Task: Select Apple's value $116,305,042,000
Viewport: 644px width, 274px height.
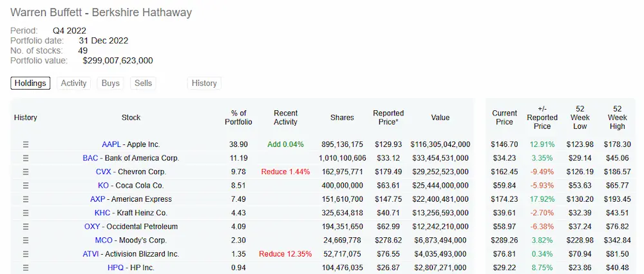Action: click(x=440, y=144)
